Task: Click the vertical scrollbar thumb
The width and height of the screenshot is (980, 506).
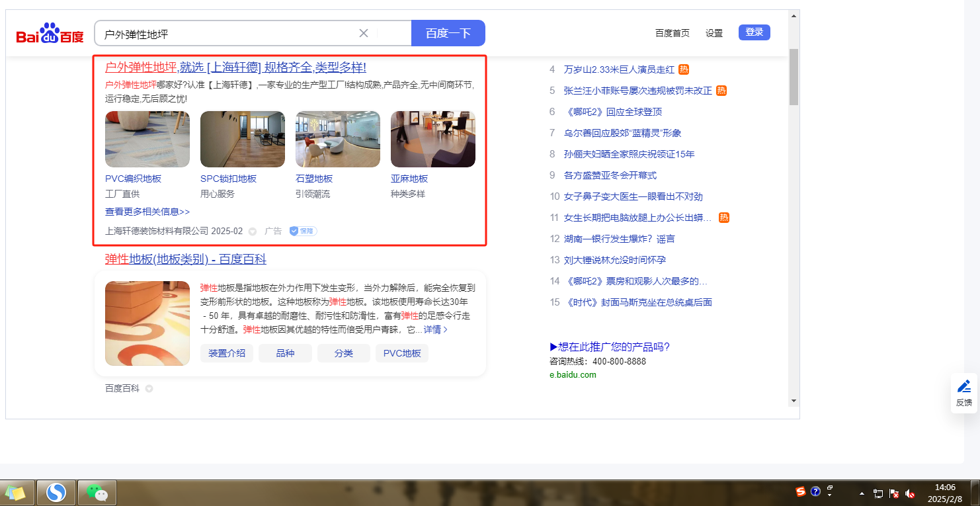Action: 794,77
